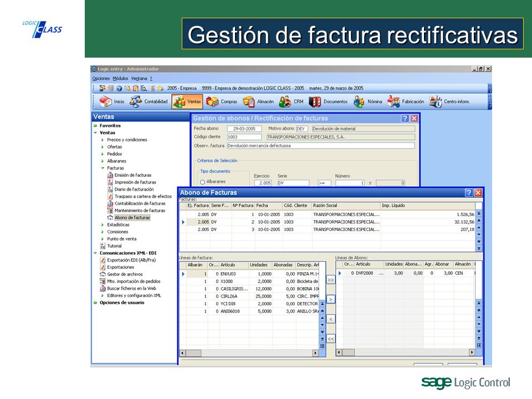Go to the Almacén module
532x399 pixels.
(x=258, y=101)
